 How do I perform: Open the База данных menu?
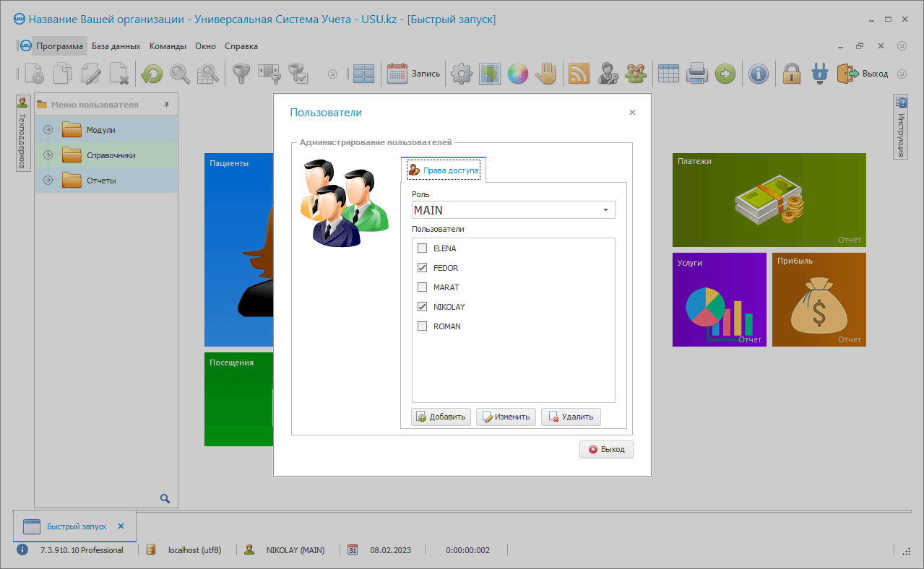(116, 46)
